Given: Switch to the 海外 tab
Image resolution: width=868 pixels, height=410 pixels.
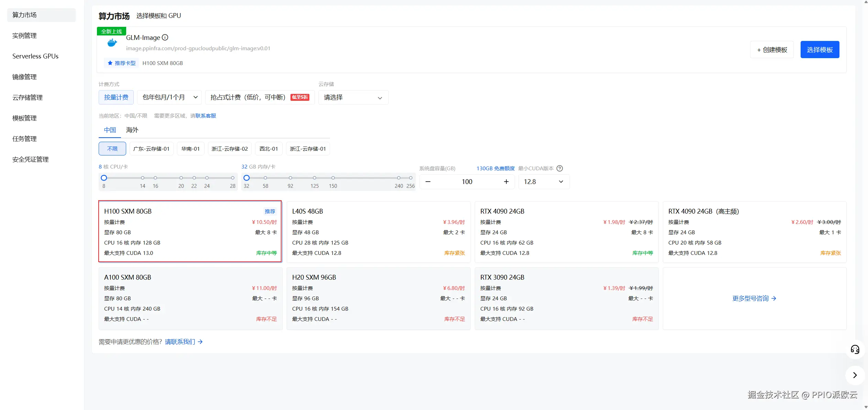Looking at the screenshot, I should click(x=132, y=130).
